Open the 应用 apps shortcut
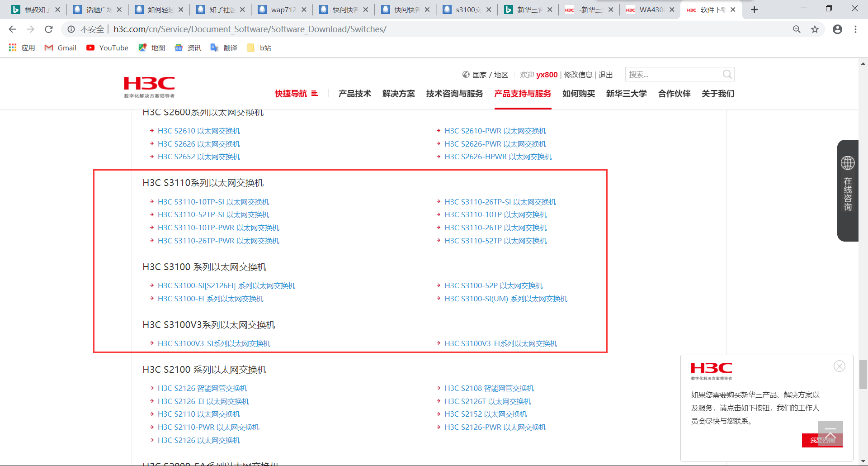 [22, 48]
